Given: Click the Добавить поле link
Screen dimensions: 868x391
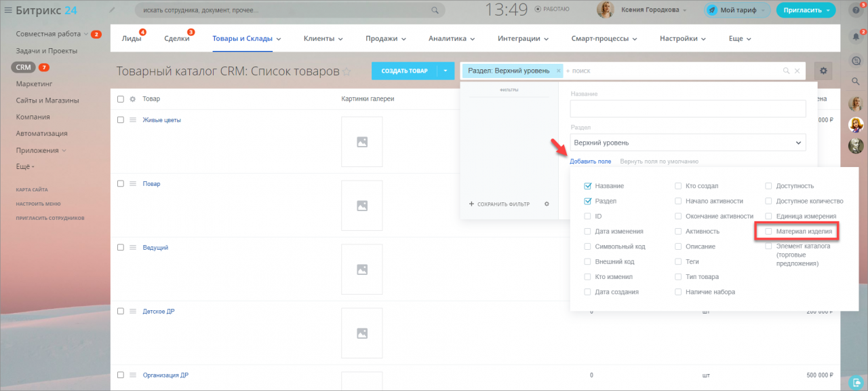Looking at the screenshot, I should [x=591, y=162].
